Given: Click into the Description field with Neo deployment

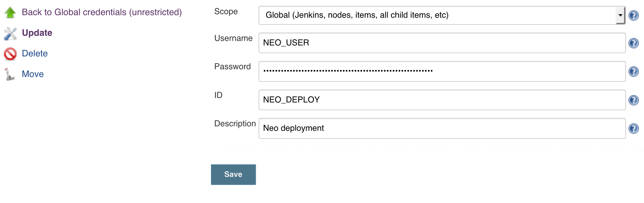Looking at the screenshot, I should tap(442, 128).
